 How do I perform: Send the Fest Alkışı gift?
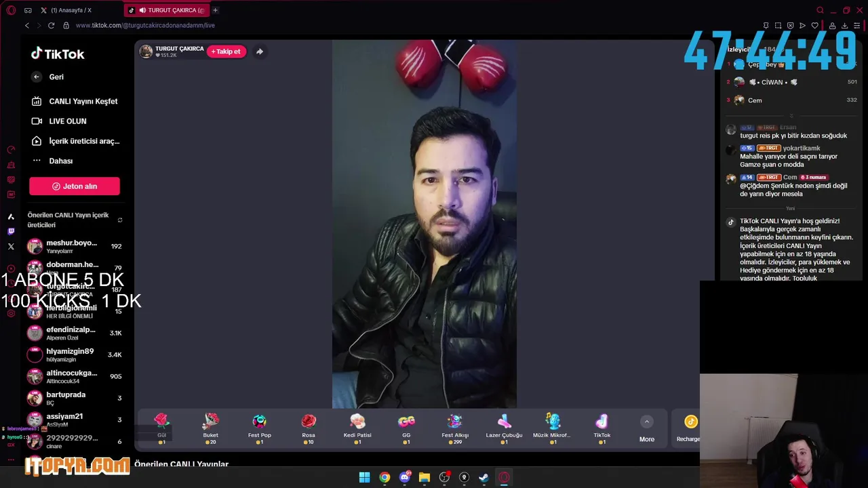pos(455,428)
